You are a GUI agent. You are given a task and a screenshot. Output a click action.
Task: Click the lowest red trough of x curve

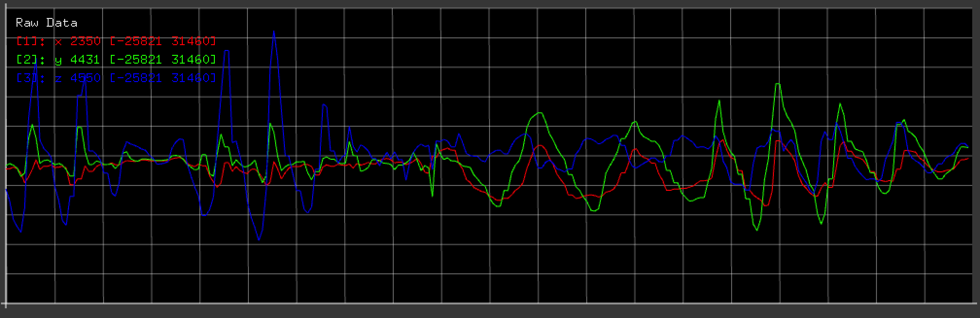click(x=765, y=205)
